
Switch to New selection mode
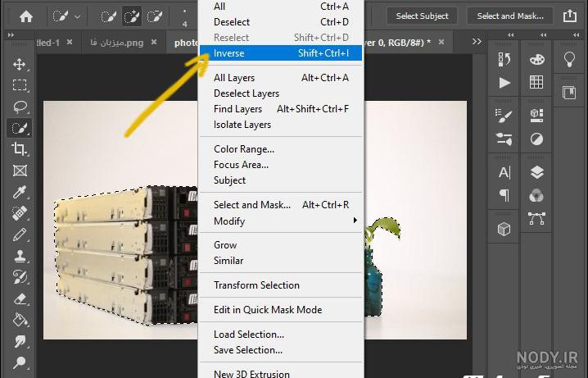(108, 16)
